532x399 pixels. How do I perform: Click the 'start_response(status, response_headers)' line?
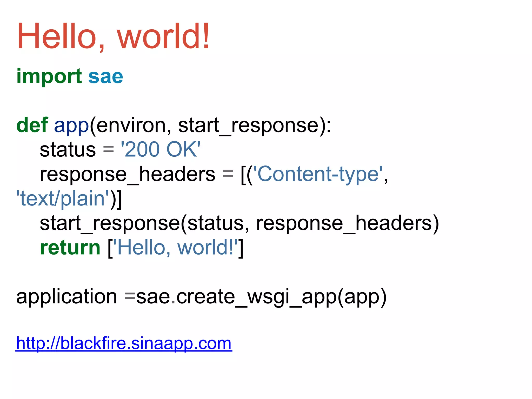click(240, 223)
